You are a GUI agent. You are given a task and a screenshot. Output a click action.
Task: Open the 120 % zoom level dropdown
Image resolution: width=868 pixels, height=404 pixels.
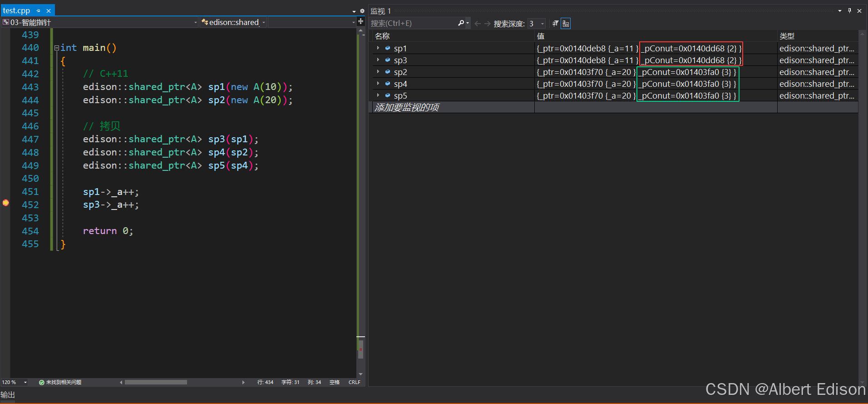[25, 382]
